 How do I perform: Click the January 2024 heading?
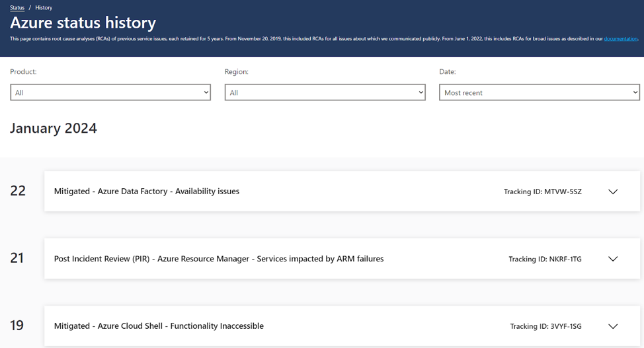(54, 128)
